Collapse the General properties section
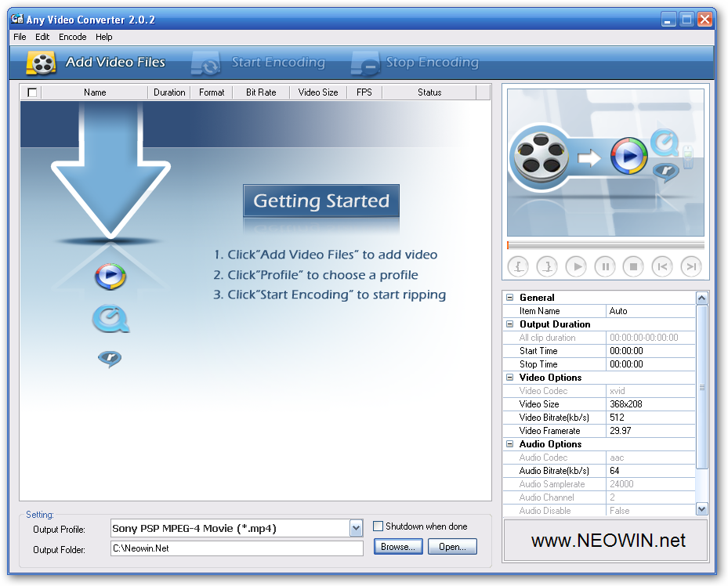Screen dimensions: 728x586 [x=510, y=298]
